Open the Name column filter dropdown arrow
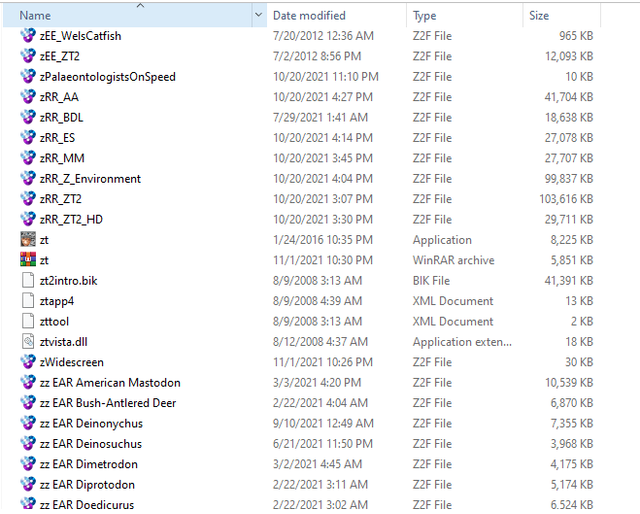This screenshot has width=640, height=514. [x=258, y=15]
